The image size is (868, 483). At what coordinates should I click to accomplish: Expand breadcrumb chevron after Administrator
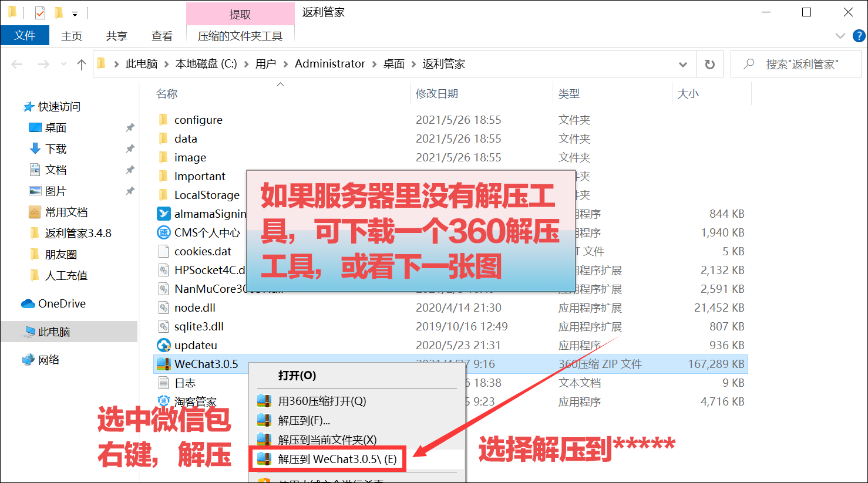374,64
